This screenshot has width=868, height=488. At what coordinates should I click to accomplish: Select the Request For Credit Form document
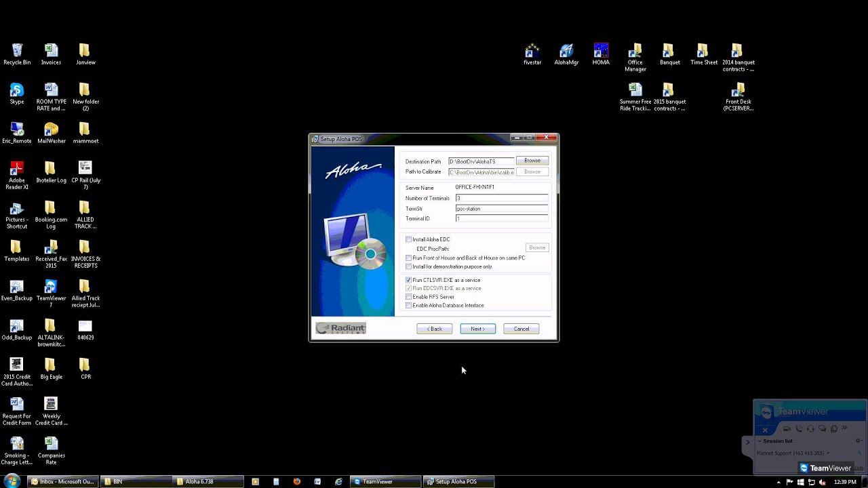point(17,411)
